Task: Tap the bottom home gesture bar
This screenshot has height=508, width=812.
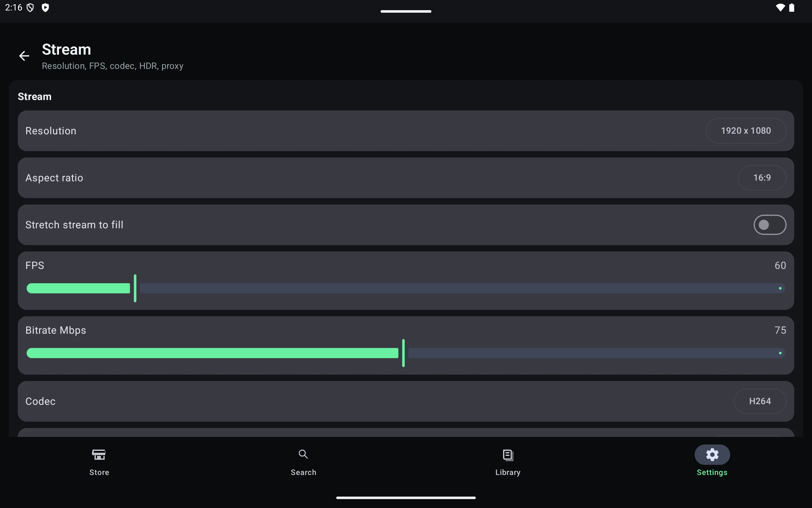Action: tap(406, 498)
